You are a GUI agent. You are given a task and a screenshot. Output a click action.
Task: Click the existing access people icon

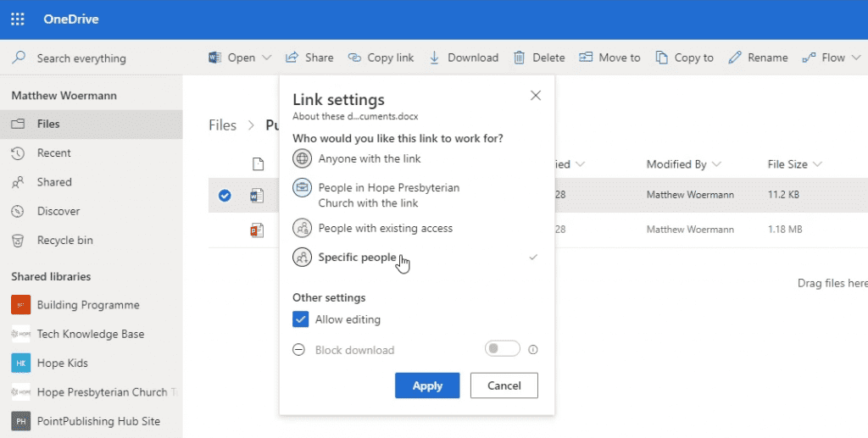303,228
